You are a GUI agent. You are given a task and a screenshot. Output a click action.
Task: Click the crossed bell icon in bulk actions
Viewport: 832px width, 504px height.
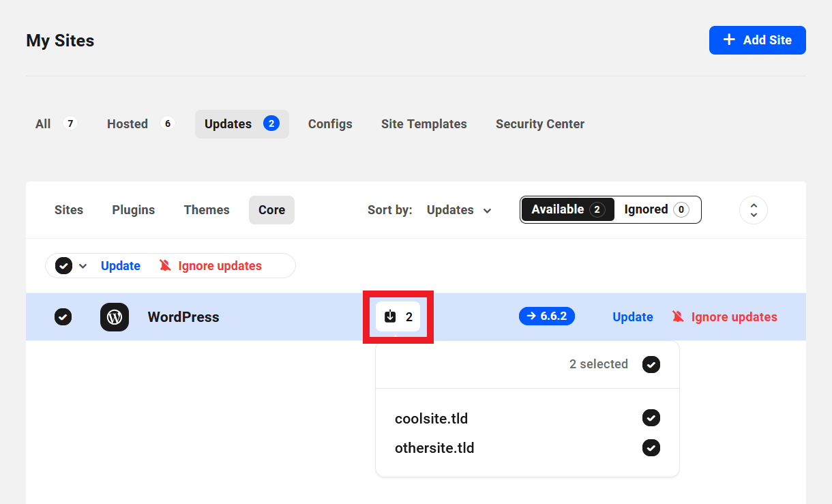(x=165, y=266)
